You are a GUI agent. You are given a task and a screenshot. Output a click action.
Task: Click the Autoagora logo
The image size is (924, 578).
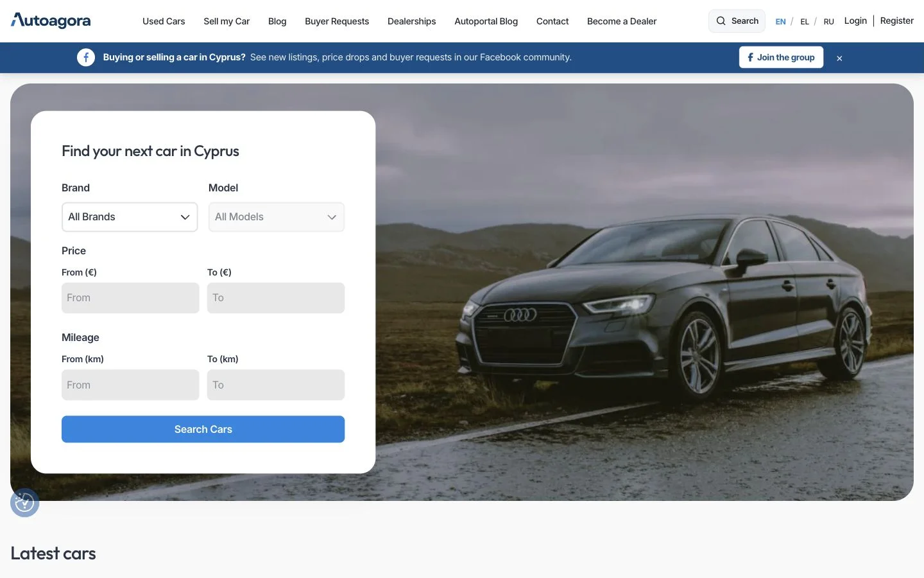click(x=51, y=21)
